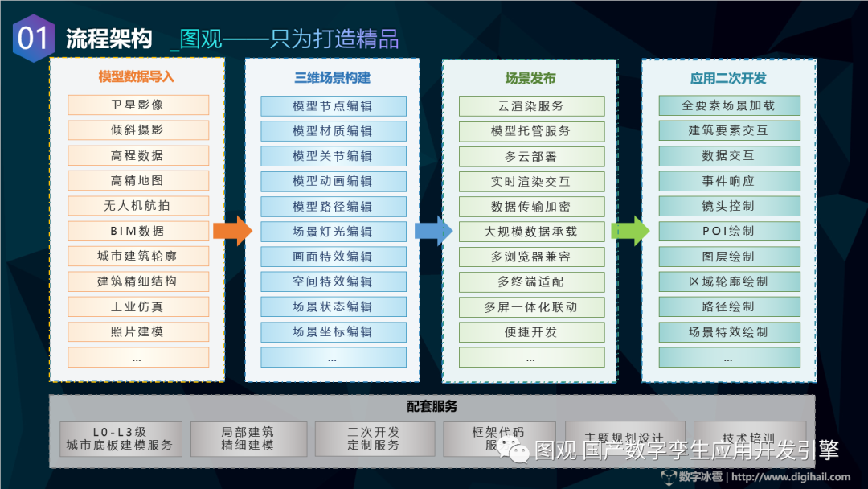Click the 数据传输加密 entry

tap(531, 207)
